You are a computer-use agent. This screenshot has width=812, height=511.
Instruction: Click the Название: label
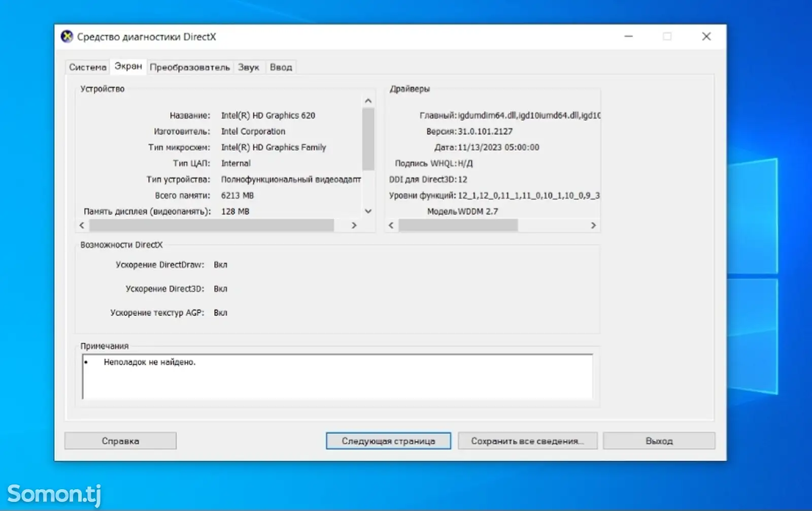click(190, 115)
